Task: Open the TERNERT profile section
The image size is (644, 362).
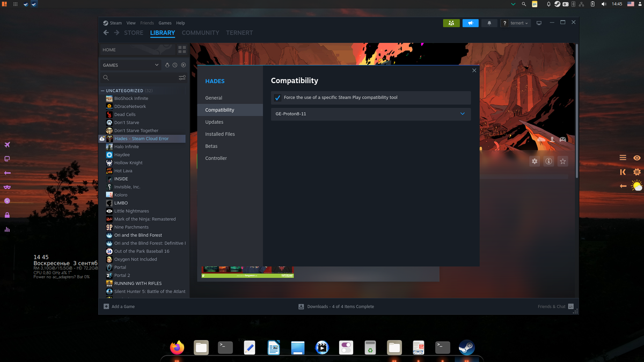Action: [x=239, y=33]
